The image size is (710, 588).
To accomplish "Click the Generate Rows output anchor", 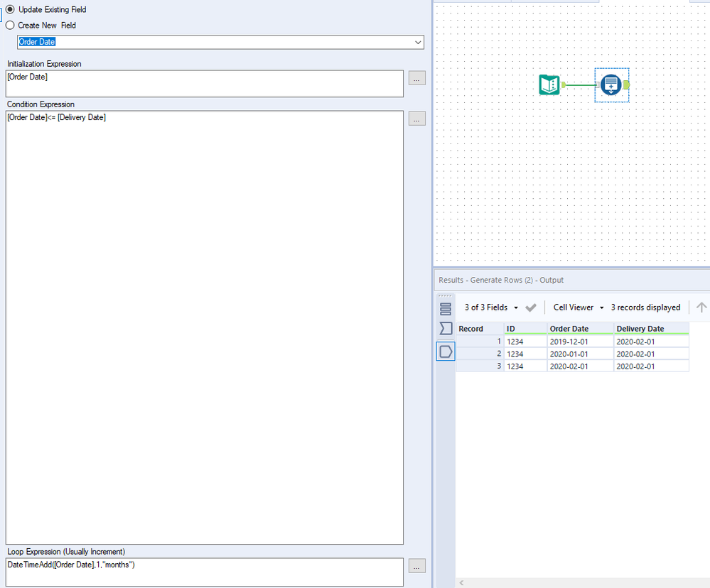I will 626,85.
